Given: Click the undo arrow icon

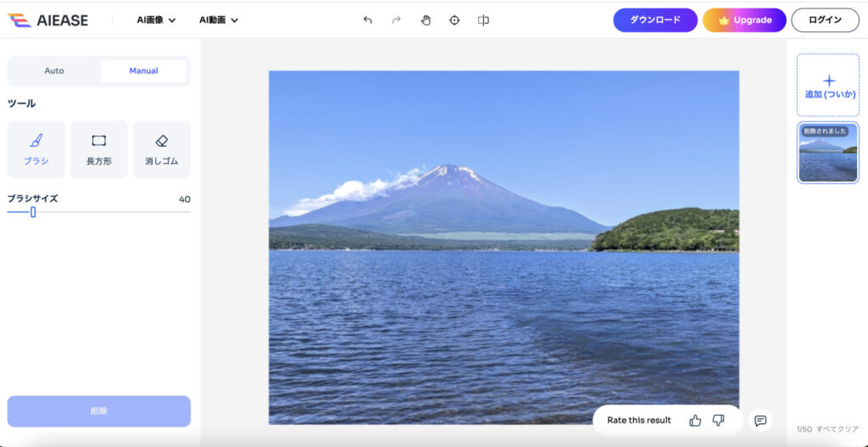Looking at the screenshot, I should pos(368,20).
